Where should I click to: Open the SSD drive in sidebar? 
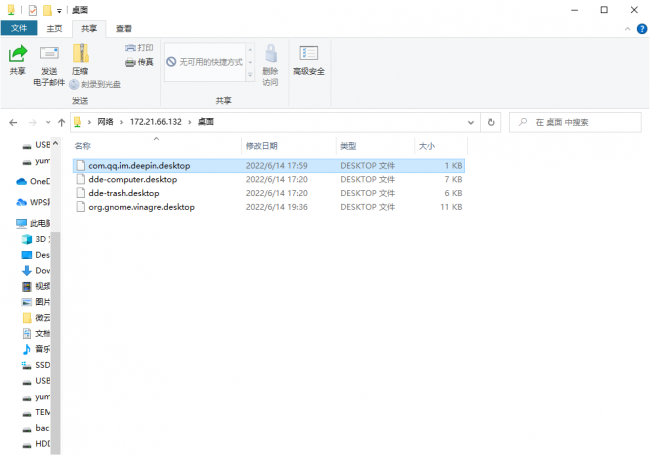[36, 365]
